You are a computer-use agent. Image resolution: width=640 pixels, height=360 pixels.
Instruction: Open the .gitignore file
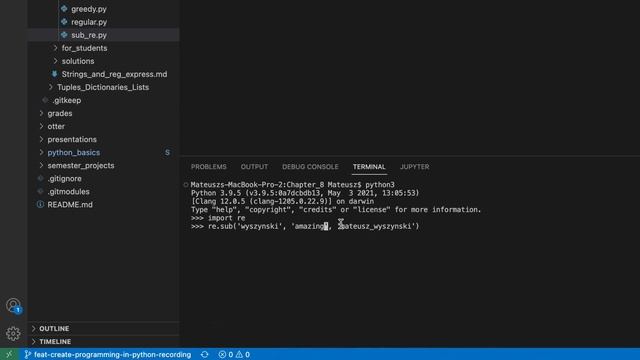pyautogui.click(x=64, y=178)
